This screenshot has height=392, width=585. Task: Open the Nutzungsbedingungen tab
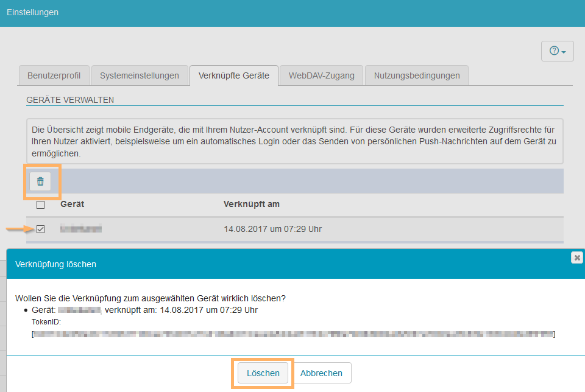(417, 75)
